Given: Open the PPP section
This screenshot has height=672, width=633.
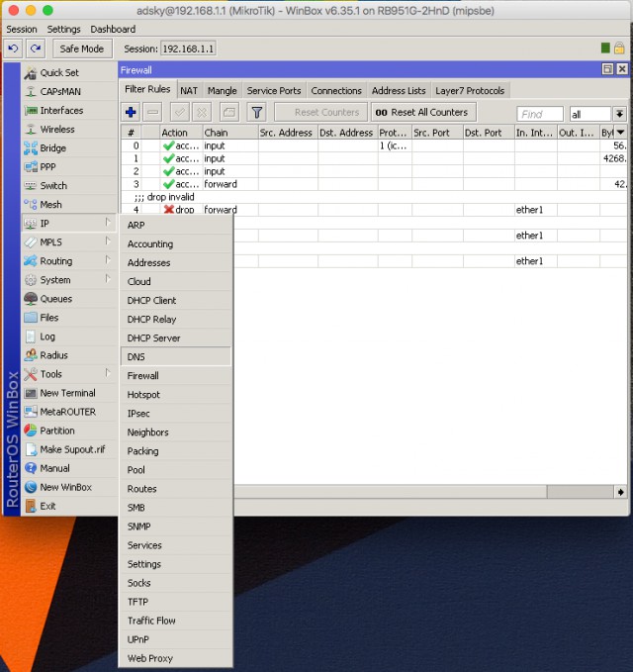Looking at the screenshot, I should [69, 167].
